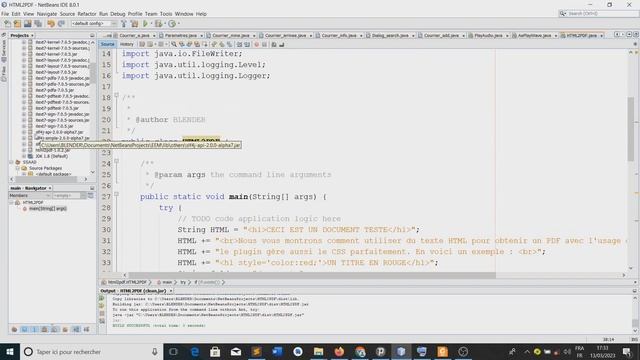Close the HTML2PDF.java editor tab
The height and width of the screenshot is (360, 640).
[601, 36]
